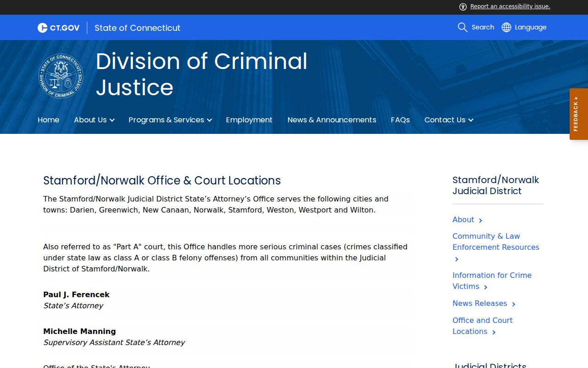Click the CT.GOV logo
588x368 pixels.
[x=58, y=28]
